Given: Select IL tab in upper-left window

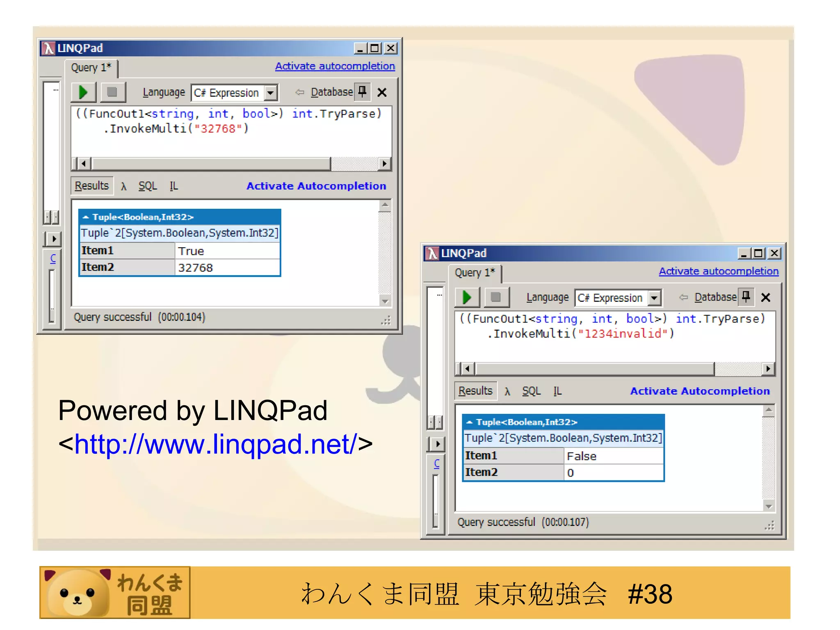Looking at the screenshot, I should 174,186.
